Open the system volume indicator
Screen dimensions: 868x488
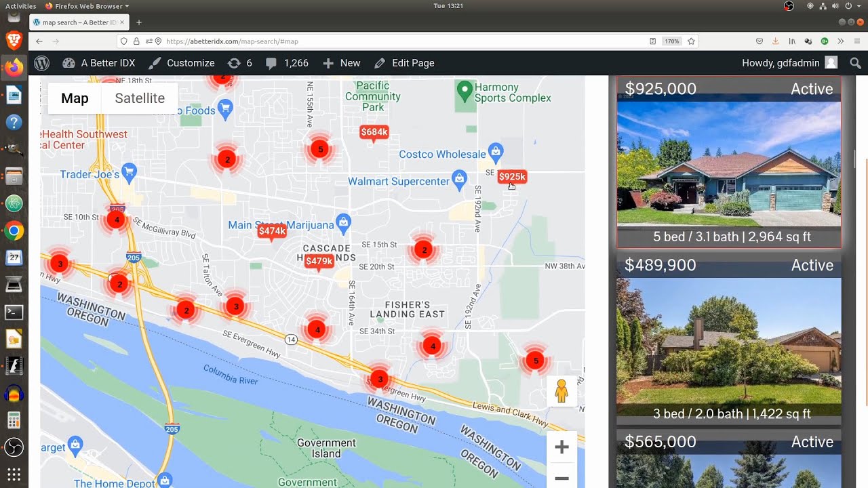click(x=835, y=6)
